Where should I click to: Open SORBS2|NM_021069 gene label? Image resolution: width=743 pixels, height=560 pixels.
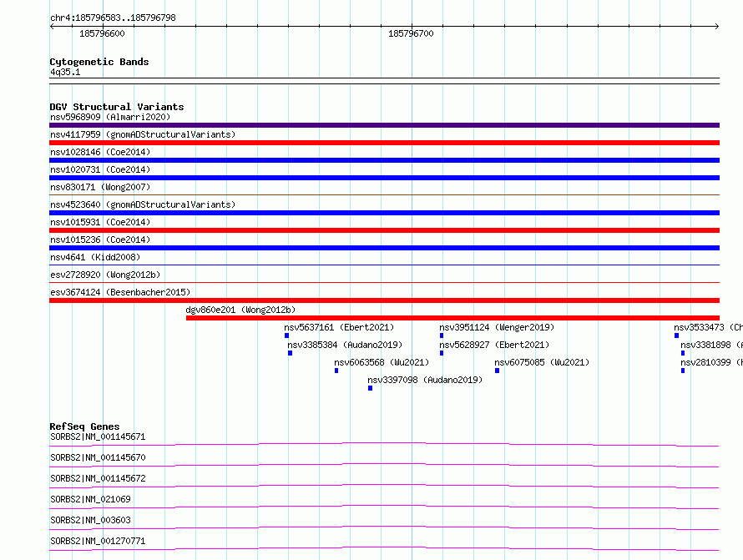90,499
